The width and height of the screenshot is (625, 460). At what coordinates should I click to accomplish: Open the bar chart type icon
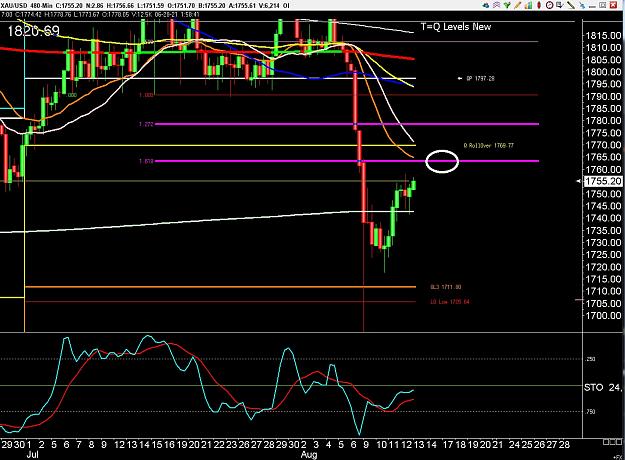tap(529, 5)
